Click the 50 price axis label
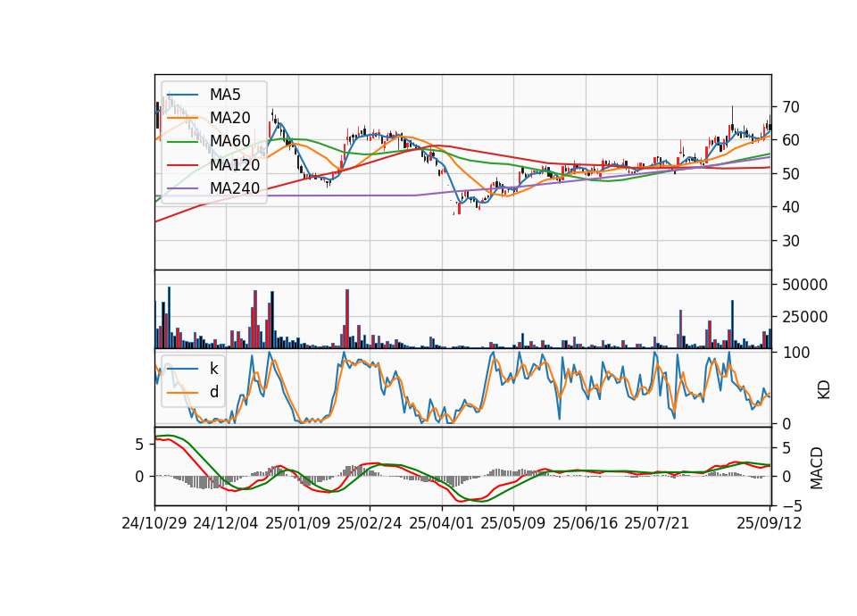 coord(790,174)
